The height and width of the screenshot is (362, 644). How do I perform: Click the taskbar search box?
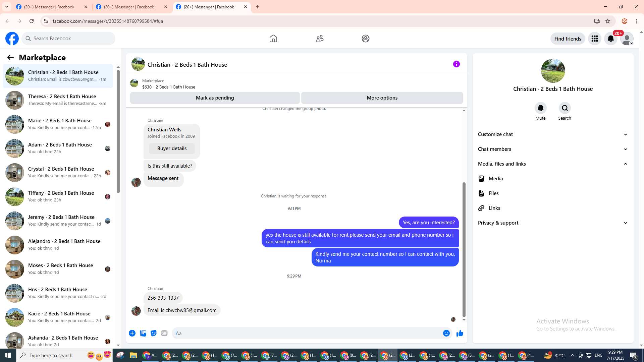coord(64,355)
